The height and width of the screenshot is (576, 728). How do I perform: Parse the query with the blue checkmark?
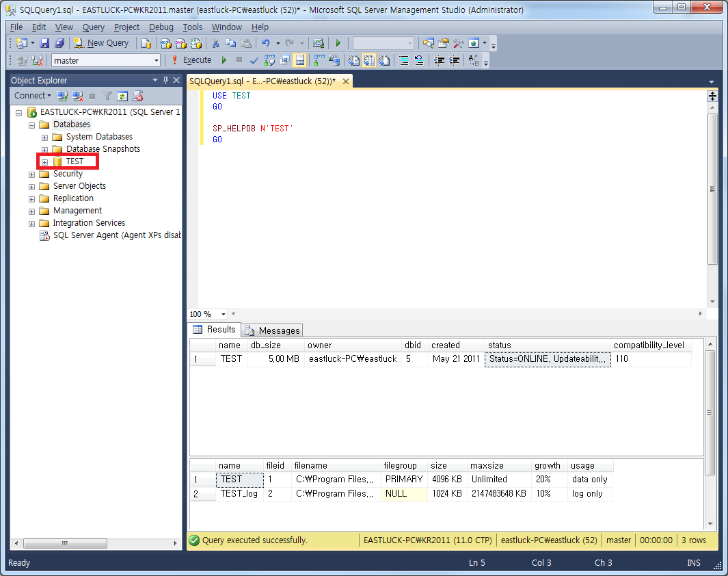[254, 60]
